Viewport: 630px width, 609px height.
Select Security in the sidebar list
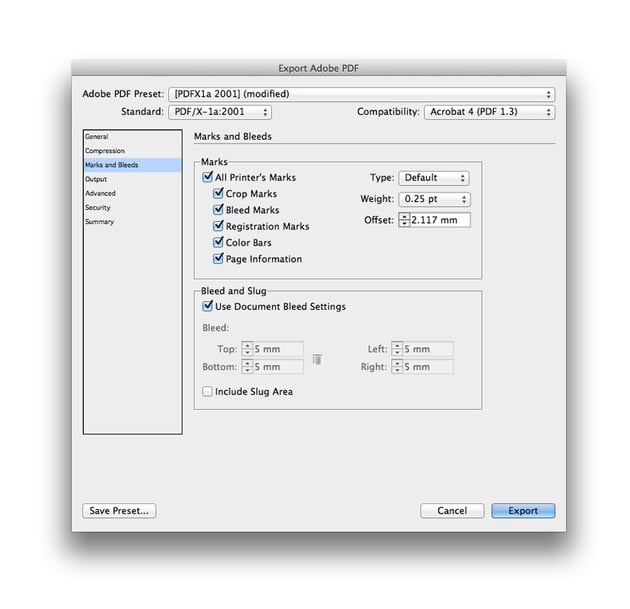click(133, 208)
